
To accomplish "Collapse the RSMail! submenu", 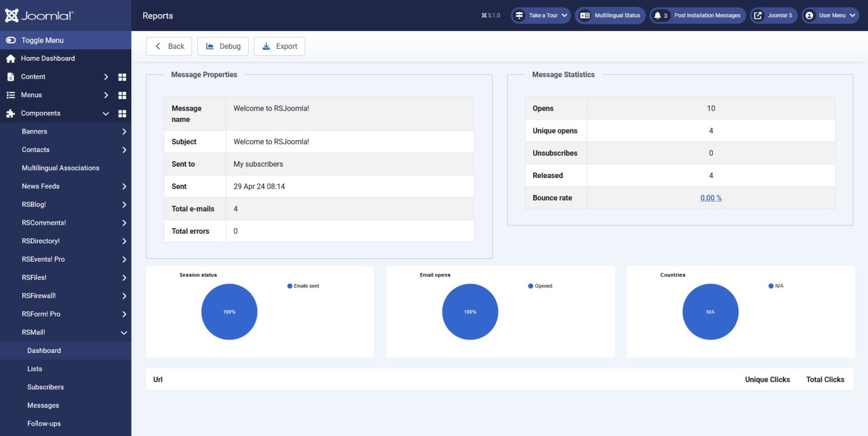I will click(x=124, y=332).
